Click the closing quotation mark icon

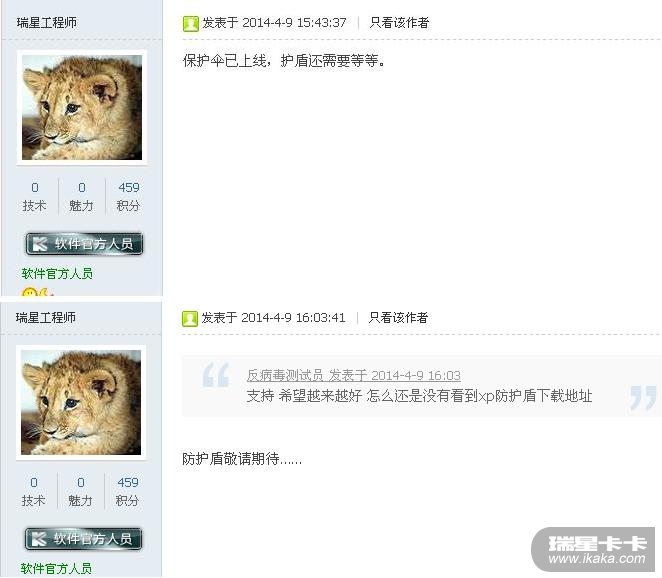643,398
